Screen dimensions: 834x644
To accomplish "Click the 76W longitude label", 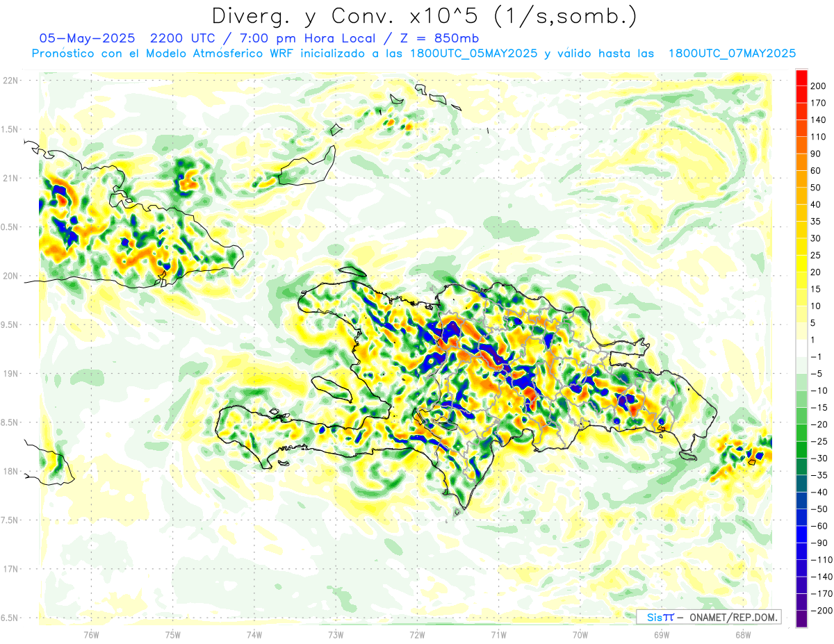I will pyautogui.click(x=91, y=635).
